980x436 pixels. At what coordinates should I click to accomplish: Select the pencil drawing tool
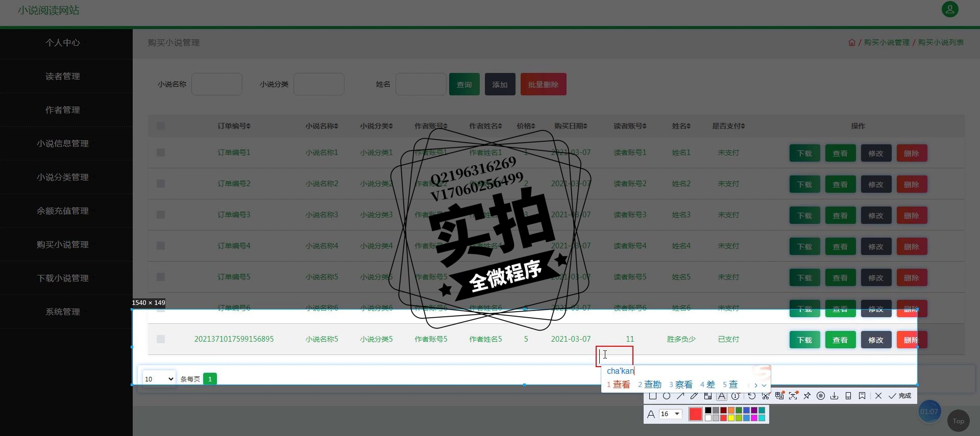(694, 396)
